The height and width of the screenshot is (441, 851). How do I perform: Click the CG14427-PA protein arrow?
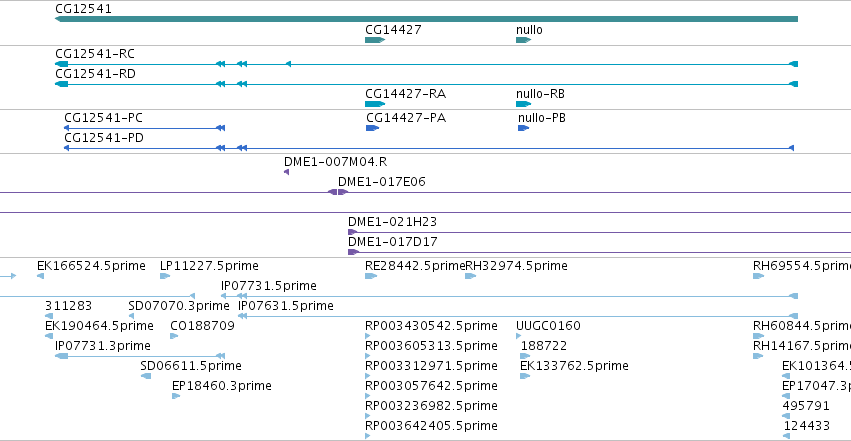pos(372,128)
